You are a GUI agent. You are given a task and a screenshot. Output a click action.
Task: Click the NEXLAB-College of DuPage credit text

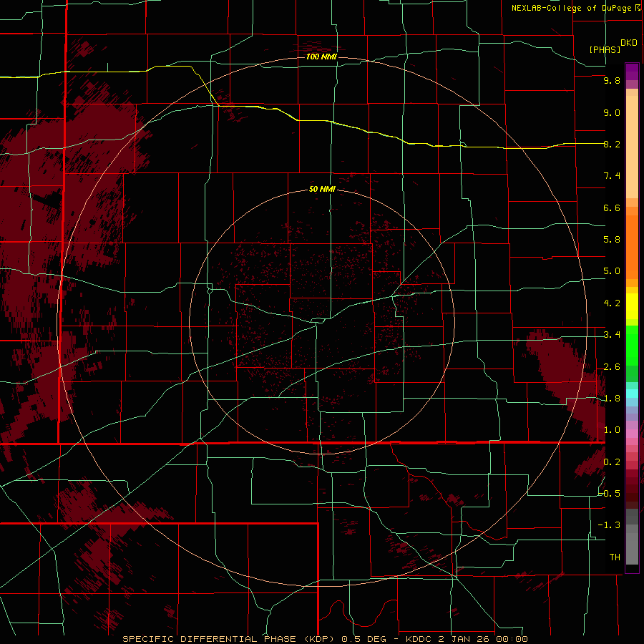coord(572,8)
